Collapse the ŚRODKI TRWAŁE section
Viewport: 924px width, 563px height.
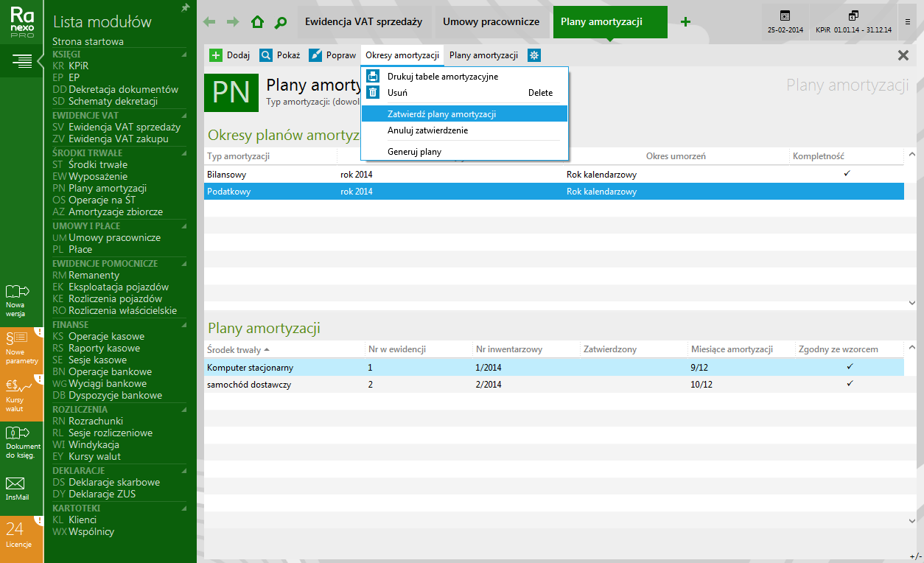coord(183,153)
